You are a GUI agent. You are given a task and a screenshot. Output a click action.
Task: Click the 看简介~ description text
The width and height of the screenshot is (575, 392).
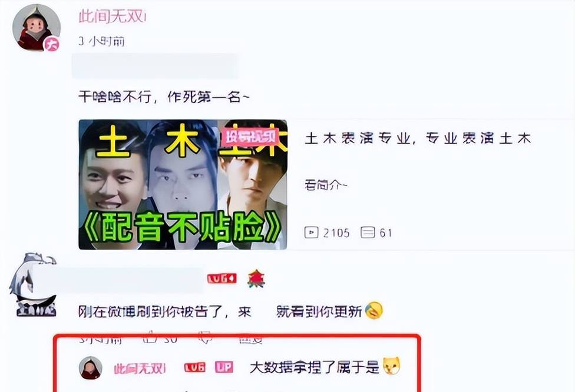tap(326, 185)
